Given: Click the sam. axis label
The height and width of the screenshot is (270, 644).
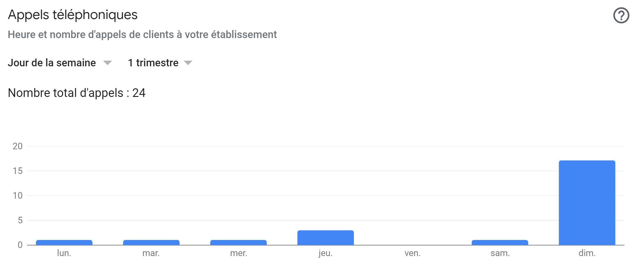Looking at the screenshot, I should coord(500,253).
